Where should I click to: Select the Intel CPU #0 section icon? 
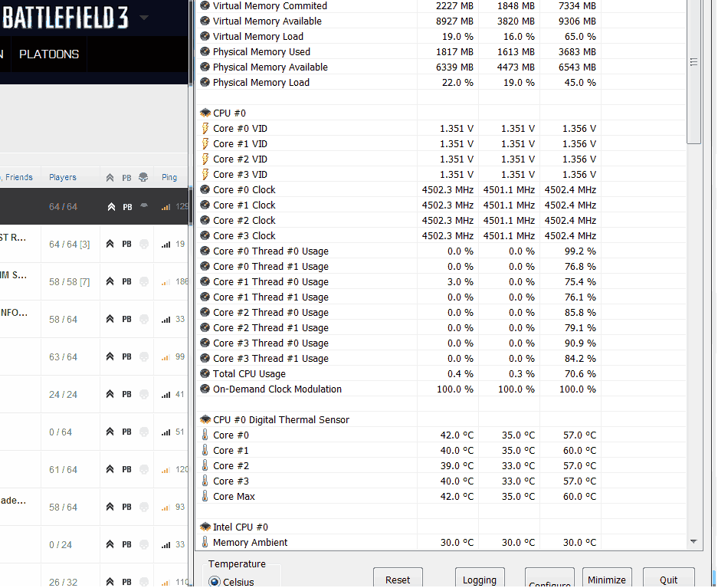point(205,527)
